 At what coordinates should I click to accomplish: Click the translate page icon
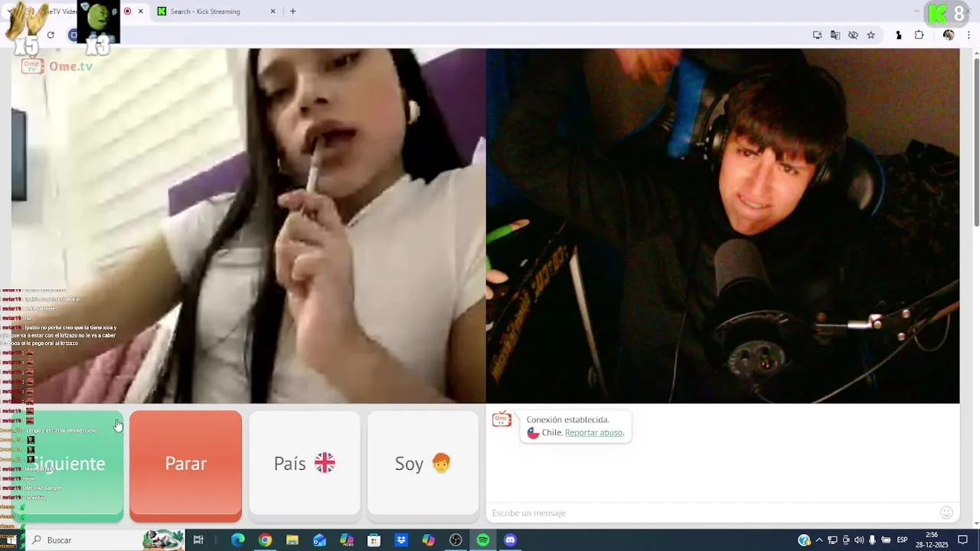click(x=835, y=35)
